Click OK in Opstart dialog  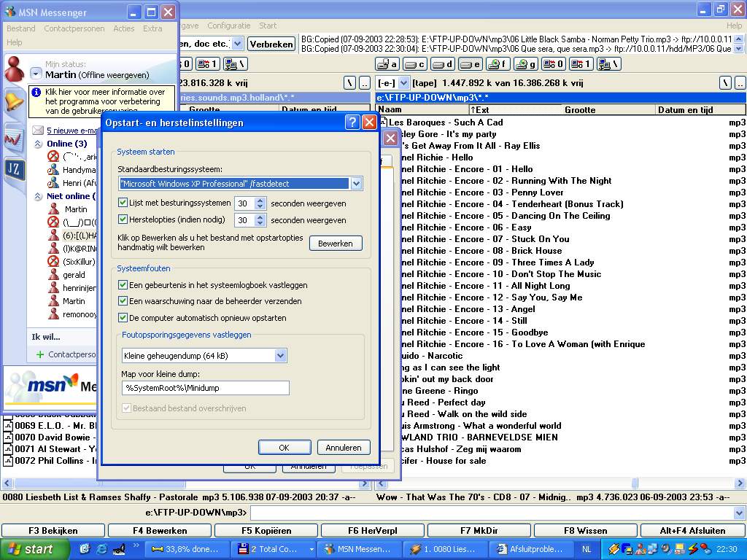tap(285, 448)
